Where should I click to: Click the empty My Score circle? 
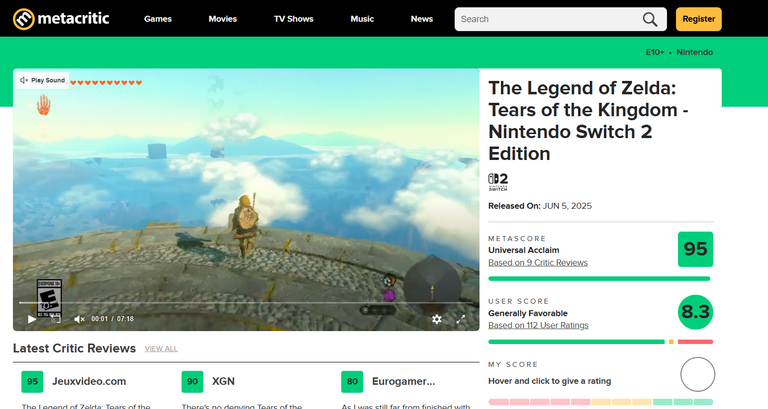[697, 374]
